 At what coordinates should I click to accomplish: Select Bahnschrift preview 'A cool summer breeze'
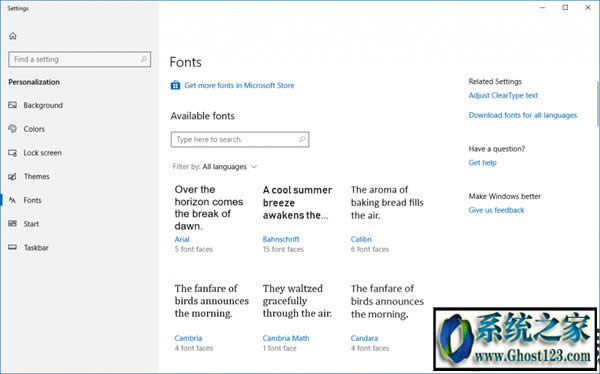point(297,203)
